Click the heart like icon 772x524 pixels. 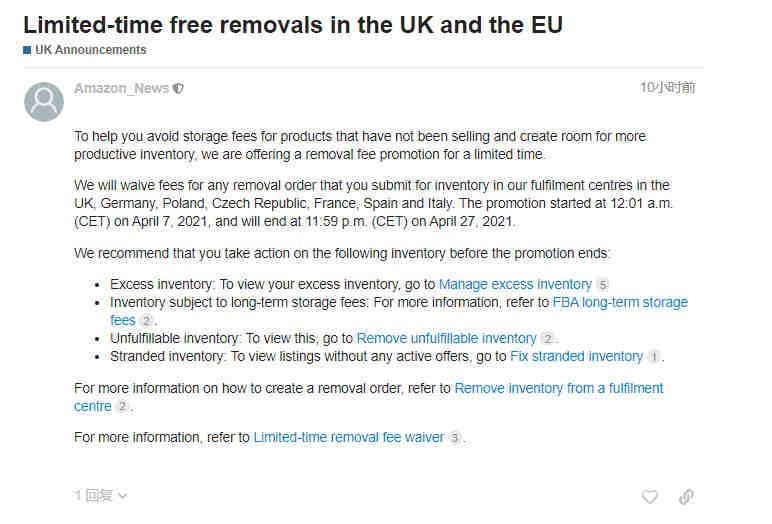point(650,496)
